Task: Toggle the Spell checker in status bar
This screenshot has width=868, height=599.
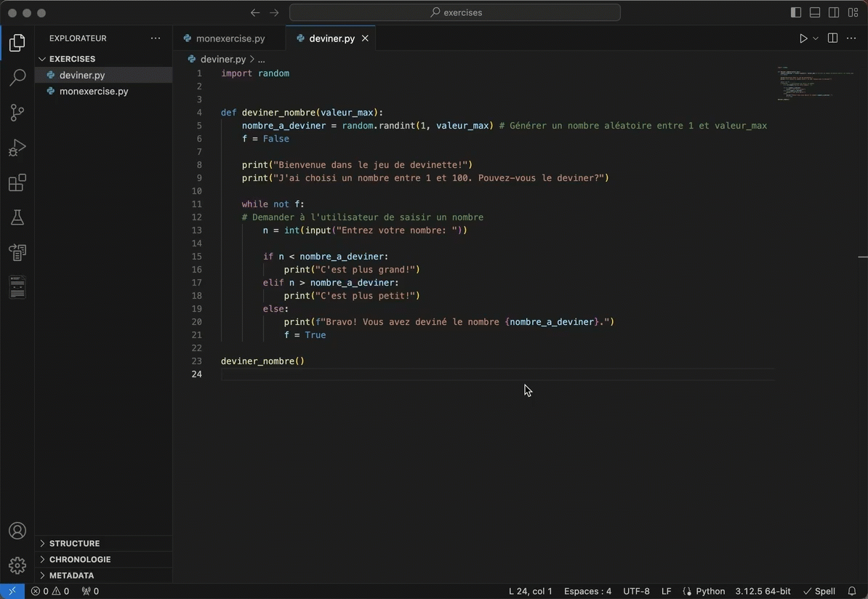Action: 819,591
